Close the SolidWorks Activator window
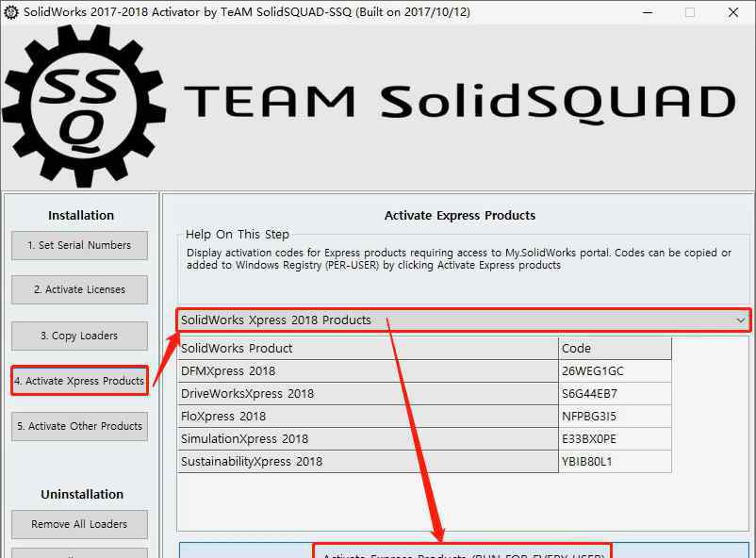Viewport: 756px width, 558px height. click(x=732, y=12)
